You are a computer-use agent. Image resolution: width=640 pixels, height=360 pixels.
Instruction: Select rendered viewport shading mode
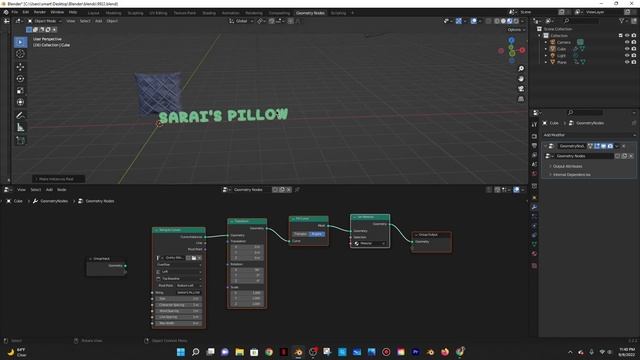(516, 21)
